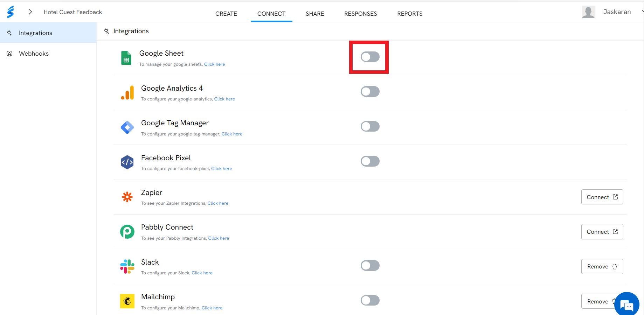
Task: Click the Zapier icon
Action: [127, 197]
